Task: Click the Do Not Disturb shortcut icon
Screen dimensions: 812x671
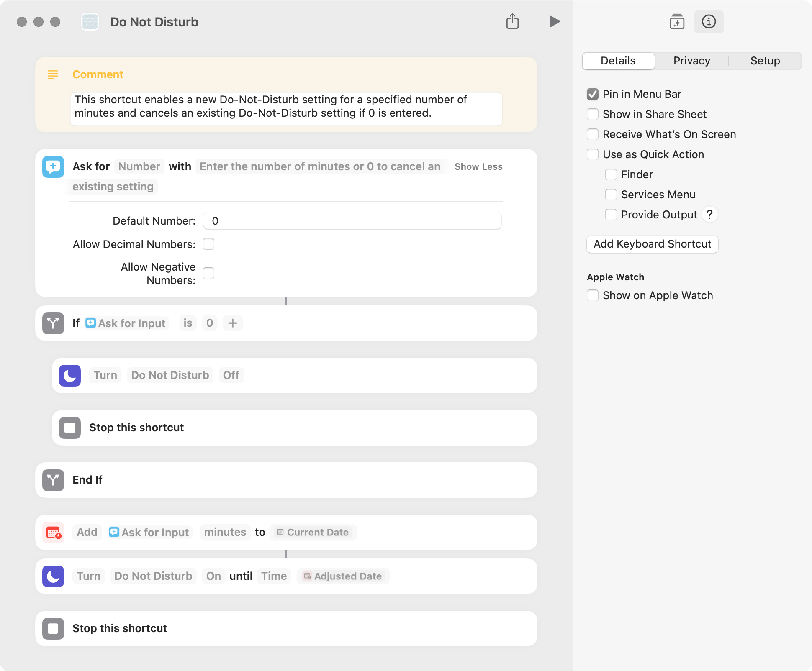Action: click(x=90, y=22)
